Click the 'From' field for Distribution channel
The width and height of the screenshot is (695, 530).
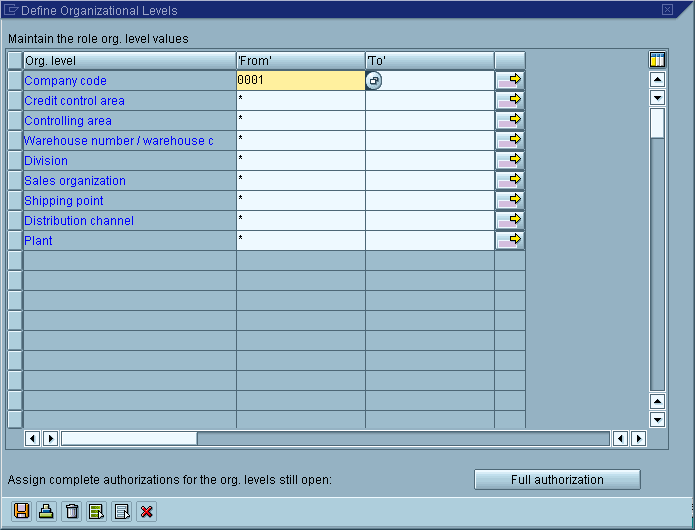coord(300,220)
